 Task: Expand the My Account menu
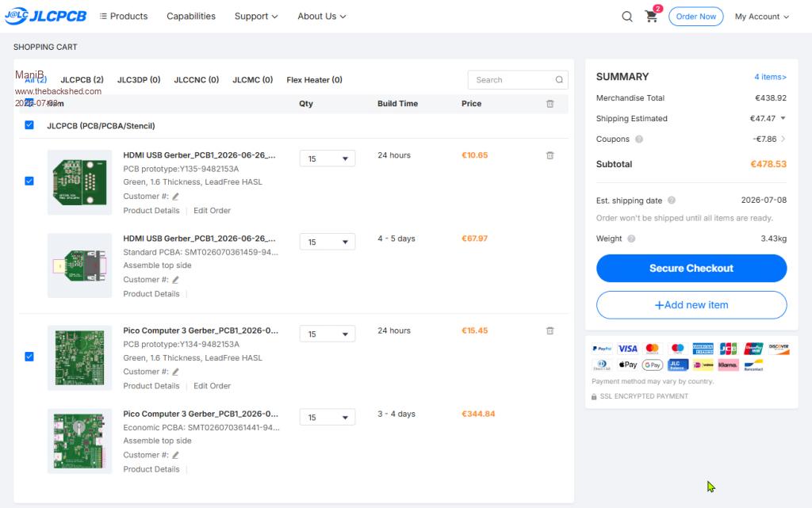[762, 17]
